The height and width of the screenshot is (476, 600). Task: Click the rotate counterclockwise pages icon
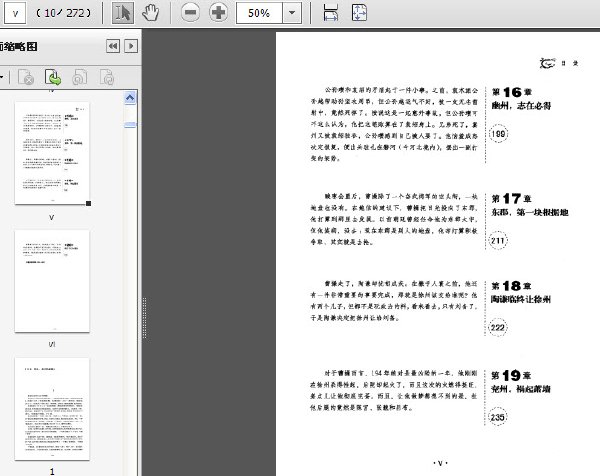pos(80,77)
